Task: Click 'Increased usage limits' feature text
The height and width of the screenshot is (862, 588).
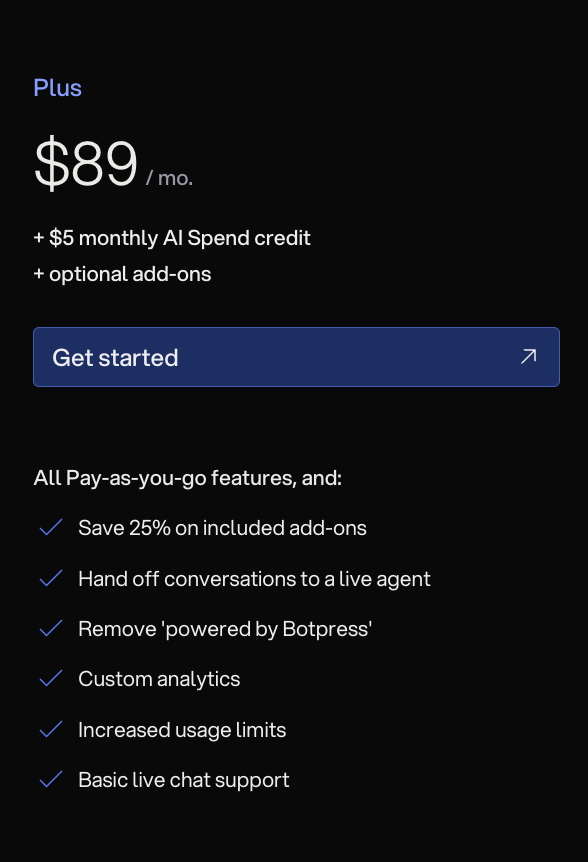Action: tap(182, 730)
